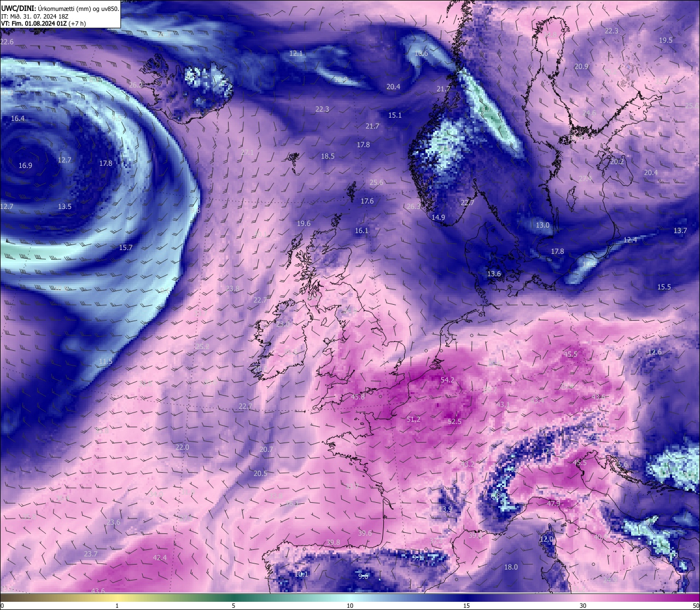Click the 16.1 value label
Screen dimensions: 700x610
pos(361,230)
